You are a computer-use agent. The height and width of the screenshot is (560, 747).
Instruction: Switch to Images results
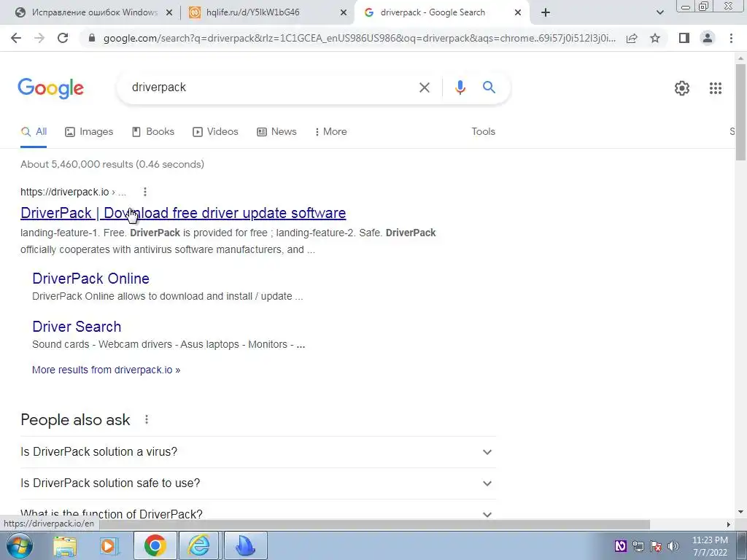point(89,132)
